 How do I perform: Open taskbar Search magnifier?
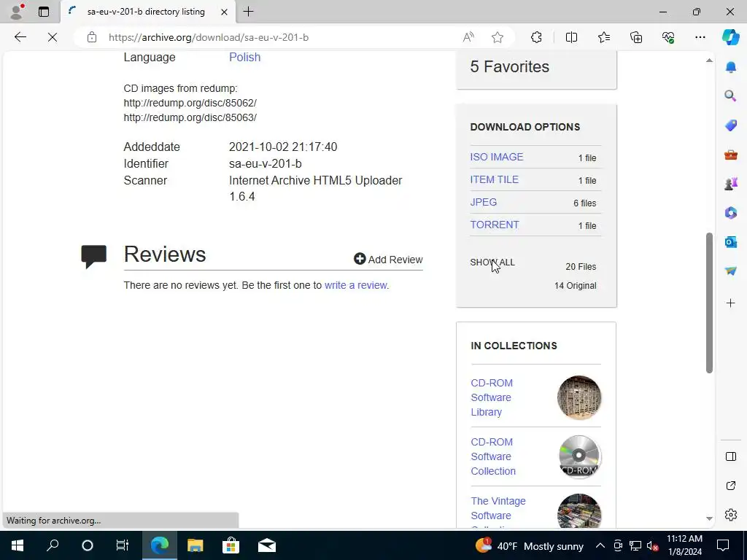point(53,545)
